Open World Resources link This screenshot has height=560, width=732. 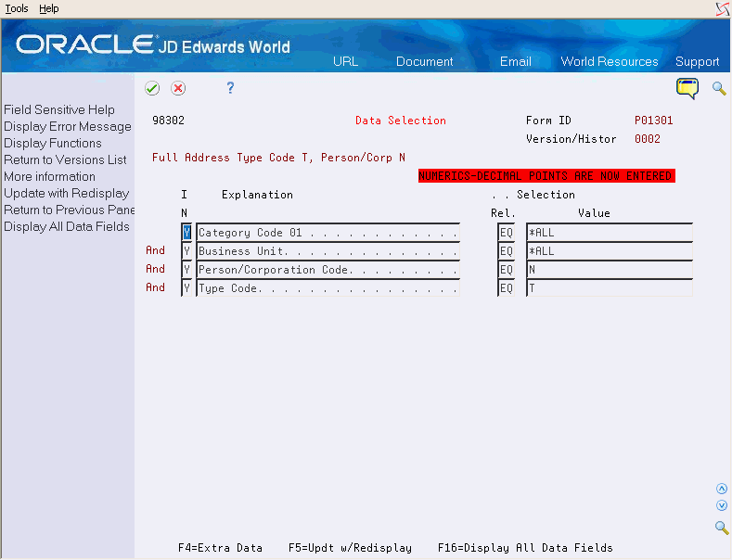(x=610, y=61)
